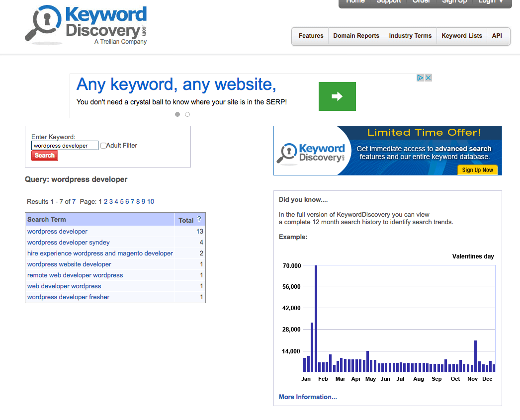Click the Sign Up Now button
Viewport: 520px width, 420px height.
[477, 170]
